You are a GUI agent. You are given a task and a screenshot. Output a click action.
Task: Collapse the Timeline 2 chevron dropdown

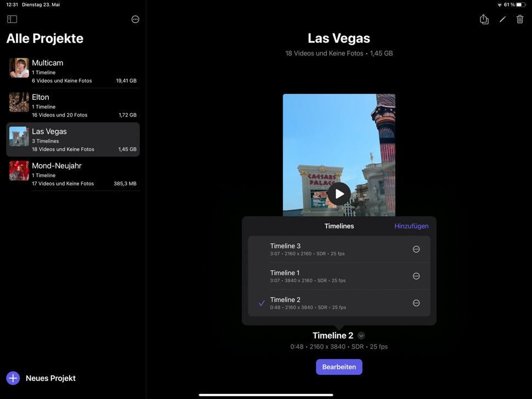point(361,335)
